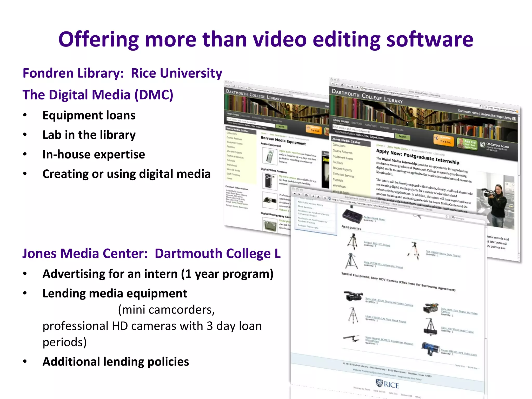The width and height of the screenshot is (532, 399).
Task: Open Technical Services in the Internship window sidebar
Action: pos(343,175)
